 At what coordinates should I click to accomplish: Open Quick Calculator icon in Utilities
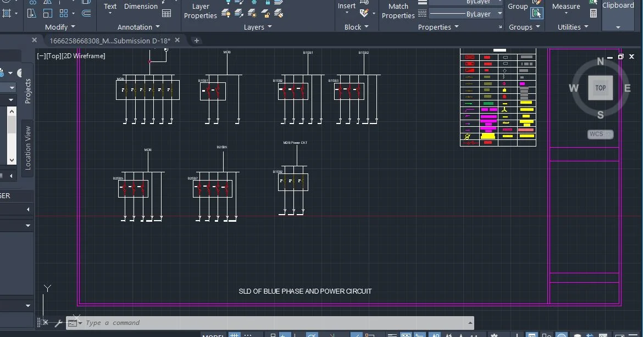593,14
